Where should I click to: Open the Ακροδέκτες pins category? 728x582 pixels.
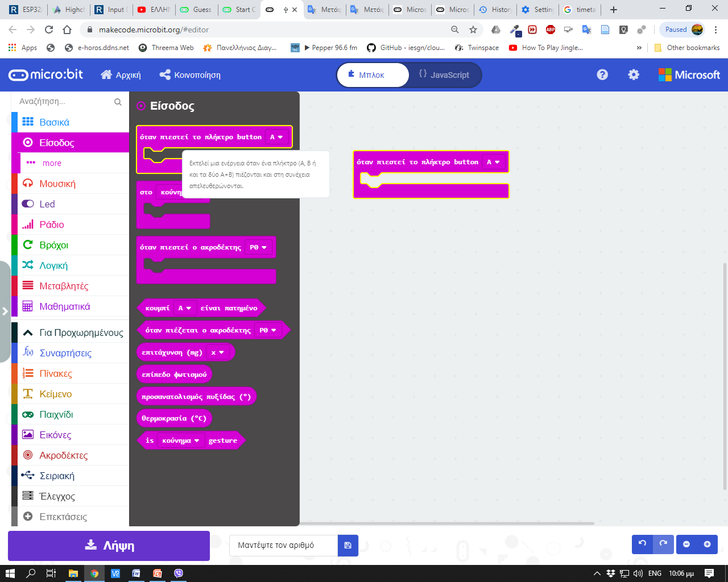[71, 455]
